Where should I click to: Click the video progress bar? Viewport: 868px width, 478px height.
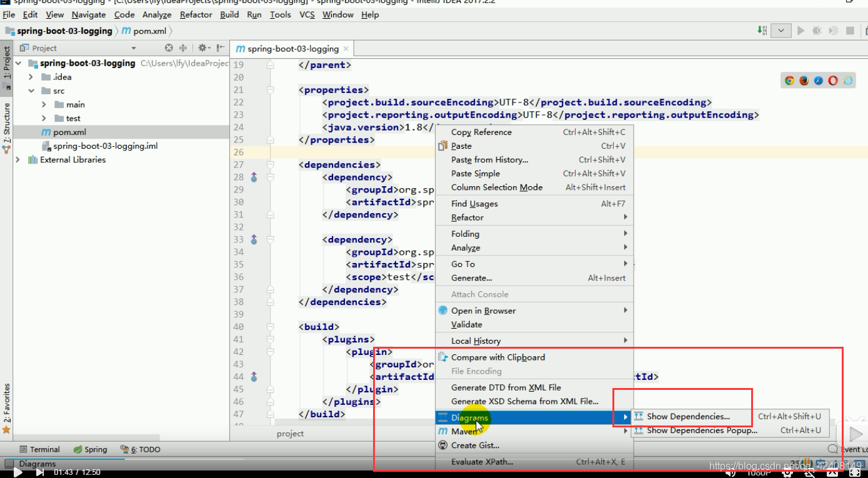[x=434, y=459]
